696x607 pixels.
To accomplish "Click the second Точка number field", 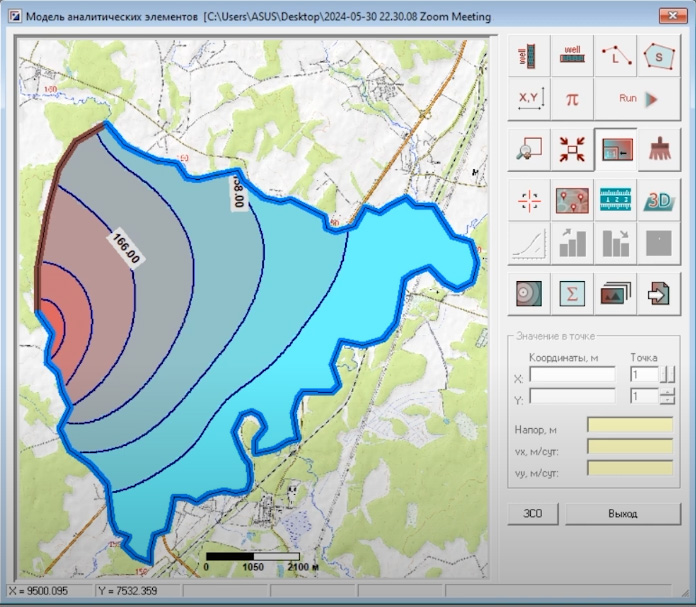I will point(645,396).
